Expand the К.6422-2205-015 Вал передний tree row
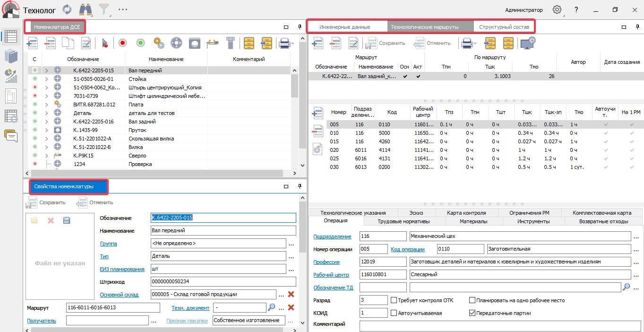Viewport: 644px width, 332px height. click(x=46, y=70)
